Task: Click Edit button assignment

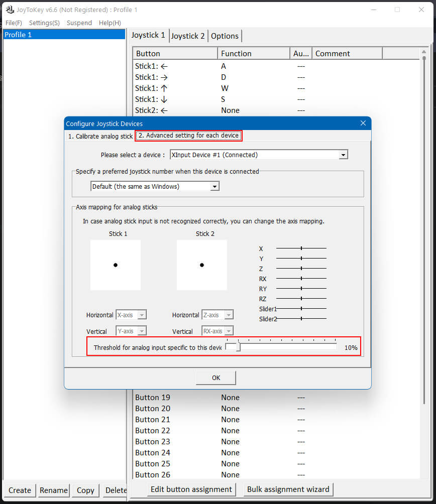Action: 191,489
